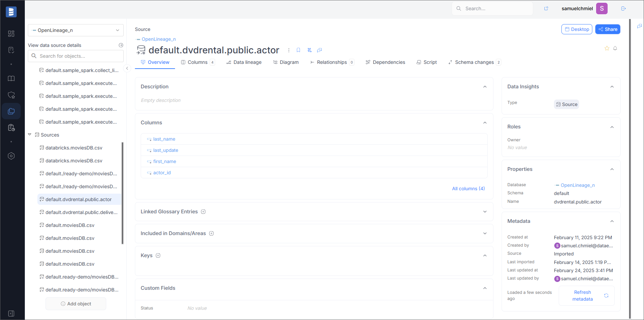644x320 pixels.
Task: Collapse the Roles panel
Action: pos(612,127)
